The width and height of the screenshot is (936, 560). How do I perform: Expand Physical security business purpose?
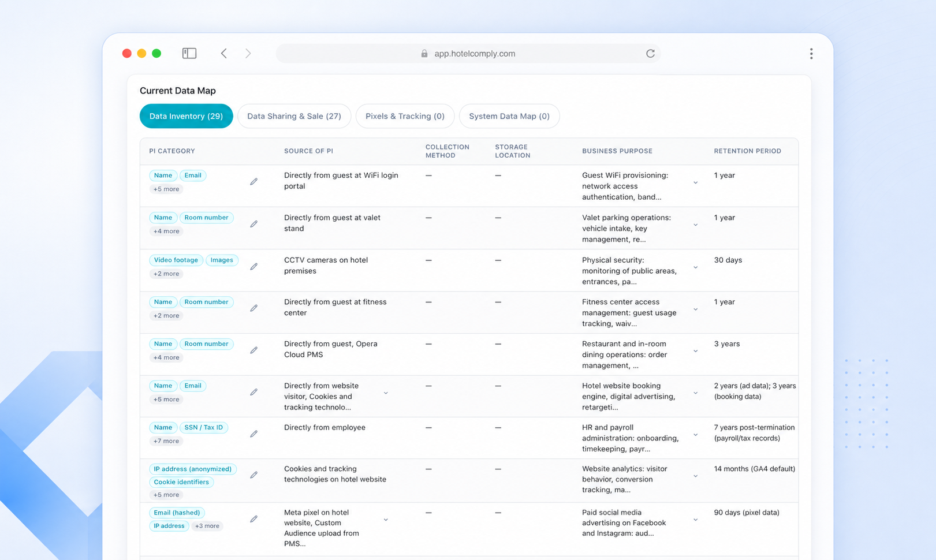[695, 267]
